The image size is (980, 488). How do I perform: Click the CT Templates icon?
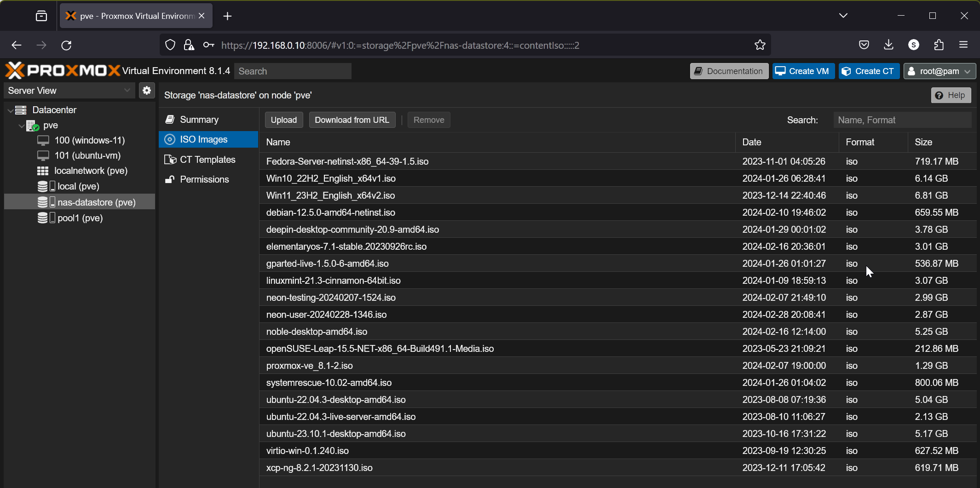click(x=170, y=160)
